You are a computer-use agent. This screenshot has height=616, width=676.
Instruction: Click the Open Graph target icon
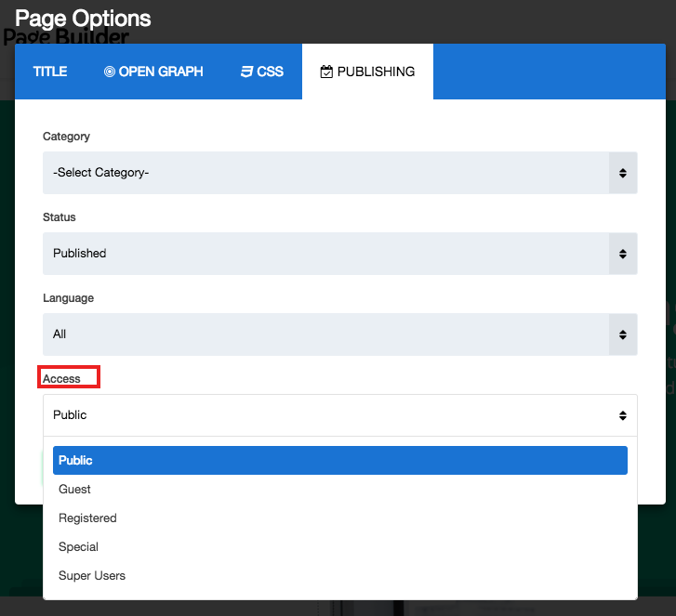(x=110, y=72)
